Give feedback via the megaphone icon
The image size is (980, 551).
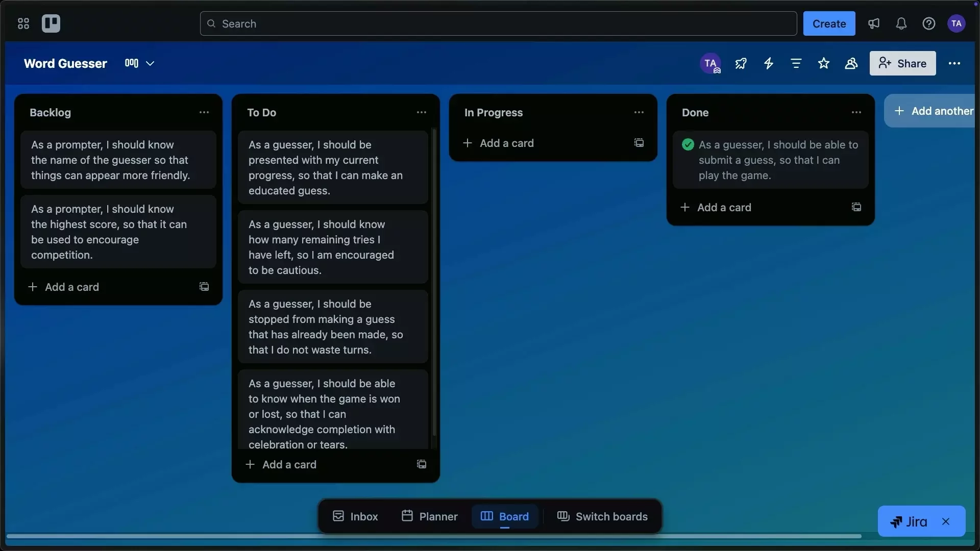[874, 23]
